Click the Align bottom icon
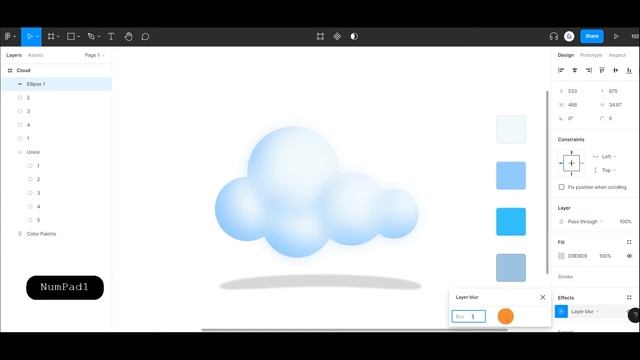The height and width of the screenshot is (360, 640). pos(629,70)
